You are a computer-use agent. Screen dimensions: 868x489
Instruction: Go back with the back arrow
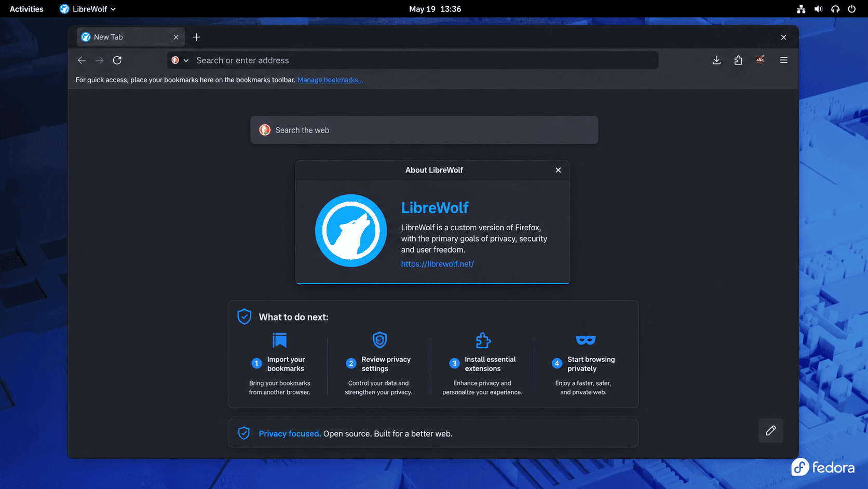point(82,60)
